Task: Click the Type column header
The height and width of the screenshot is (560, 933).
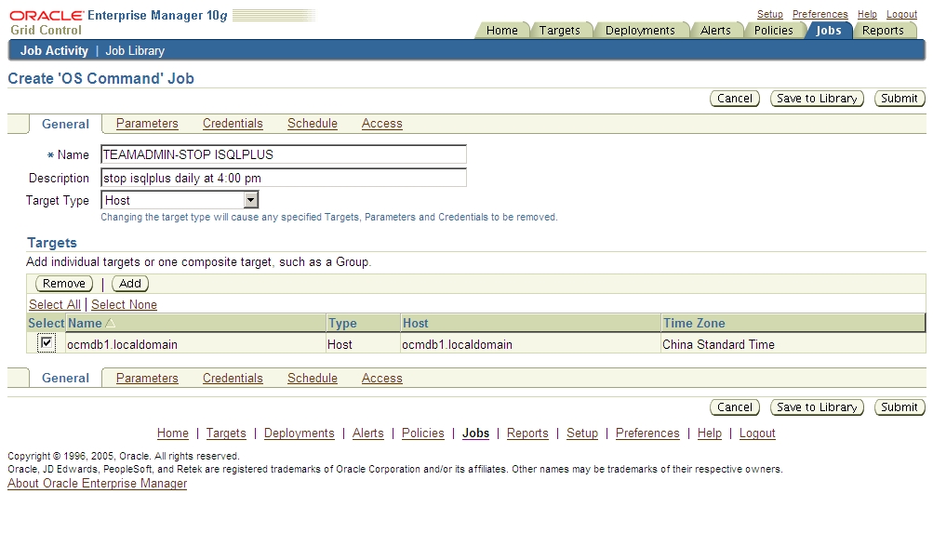Action: 342,323
